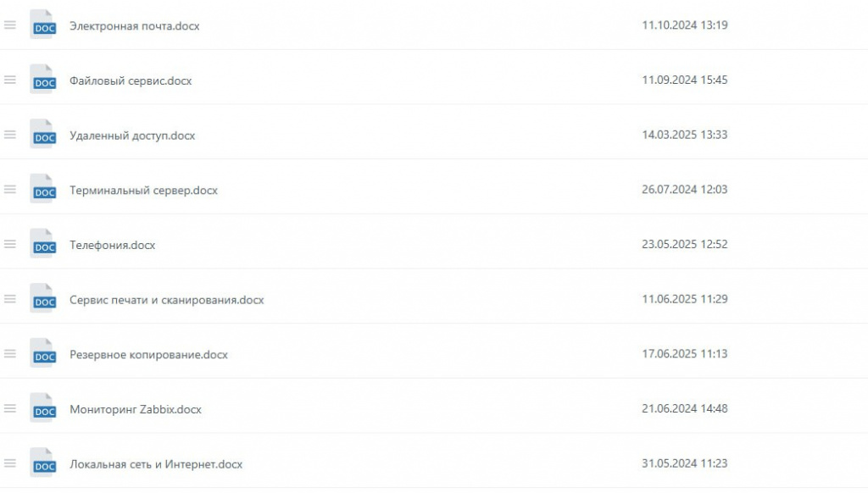
Task: Click the DOC icon next to Телефония.docx
Action: (x=43, y=245)
